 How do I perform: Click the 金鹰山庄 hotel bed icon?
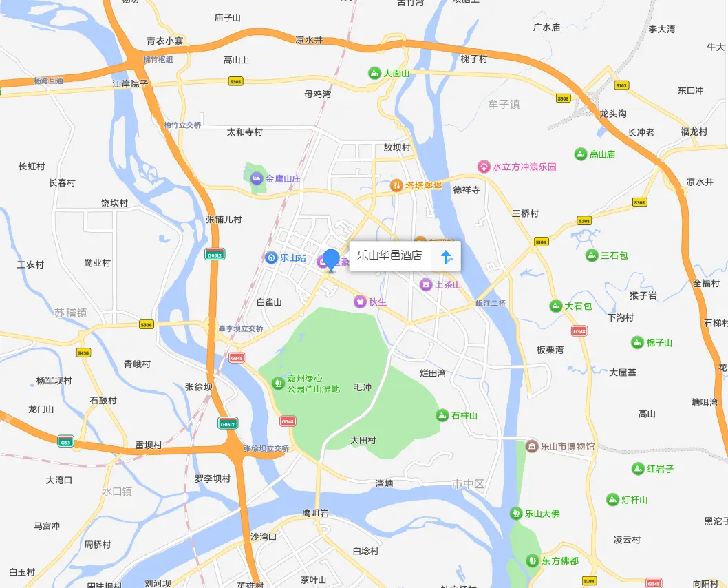(256, 178)
